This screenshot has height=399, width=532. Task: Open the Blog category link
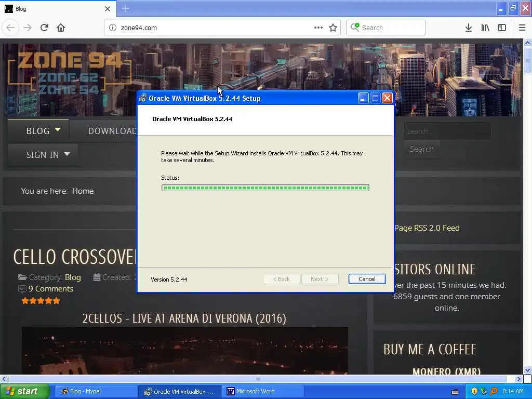(73, 277)
